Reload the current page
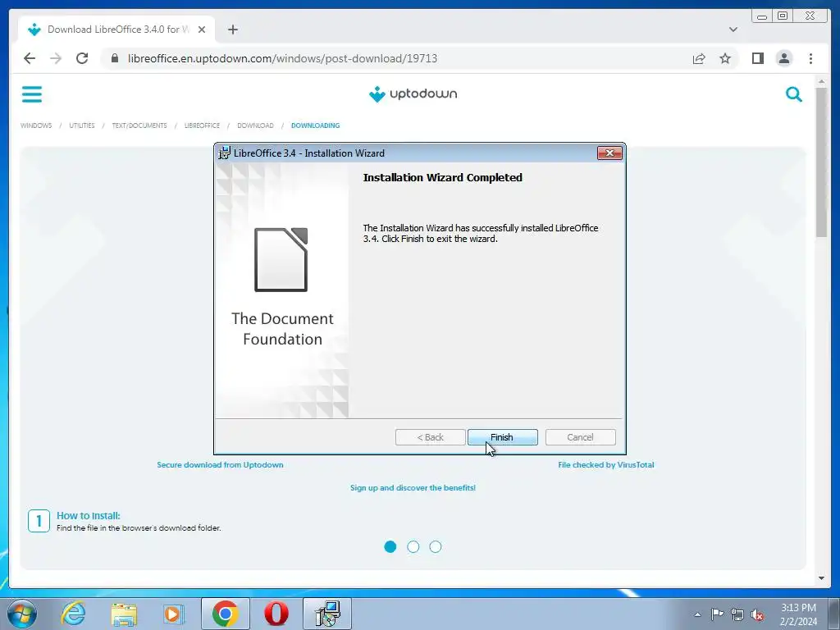This screenshot has width=840, height=630. [82, 58]
